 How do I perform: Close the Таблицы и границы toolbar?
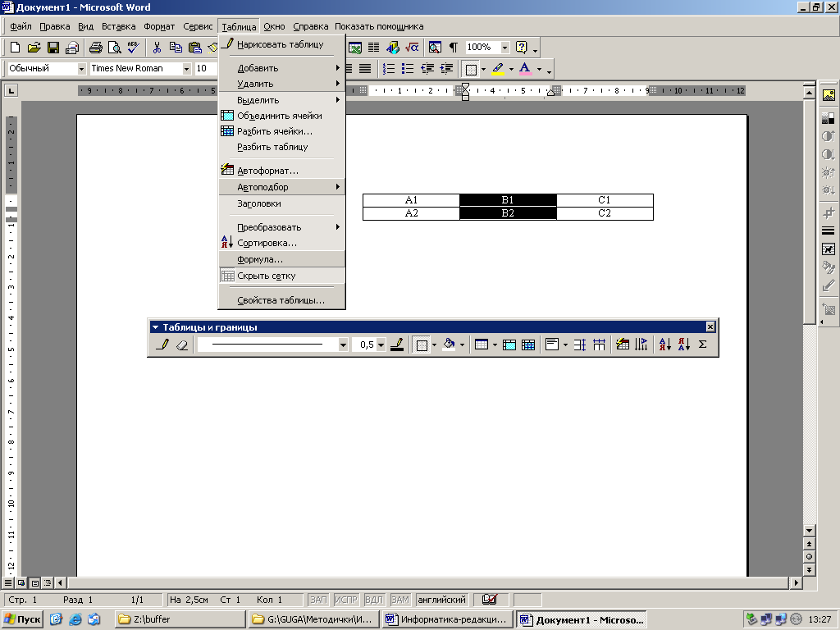point(710,326)
